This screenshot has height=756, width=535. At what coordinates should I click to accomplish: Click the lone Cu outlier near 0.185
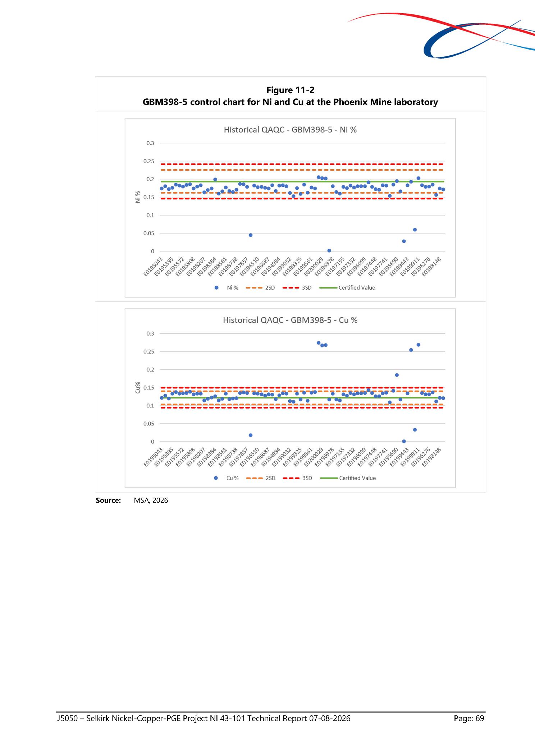397,375
